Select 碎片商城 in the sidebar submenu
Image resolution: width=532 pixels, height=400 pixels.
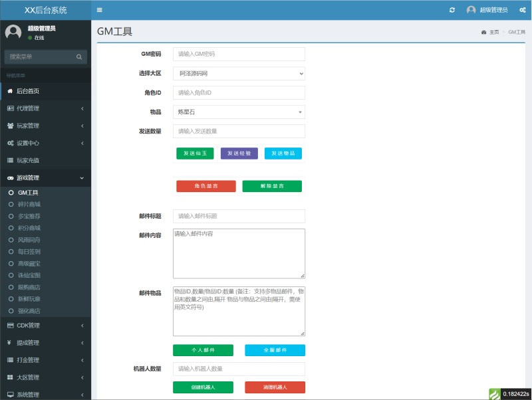(x=29, y=205)
